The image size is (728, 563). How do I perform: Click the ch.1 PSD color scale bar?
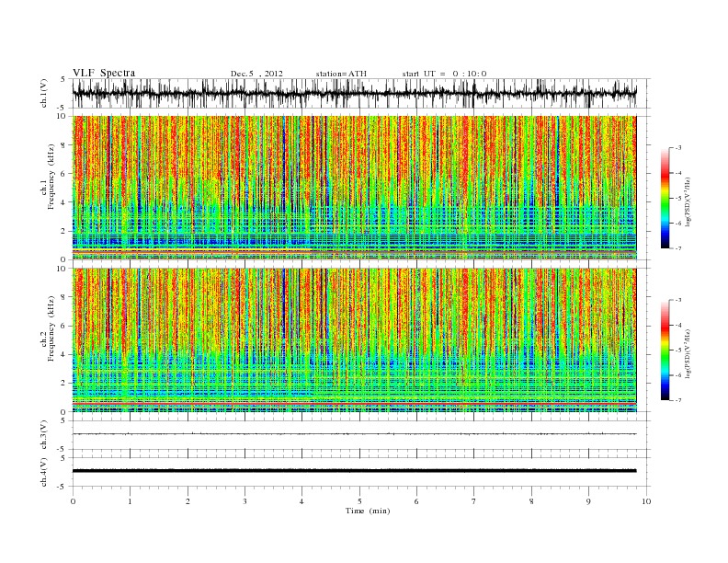(665, 199)
